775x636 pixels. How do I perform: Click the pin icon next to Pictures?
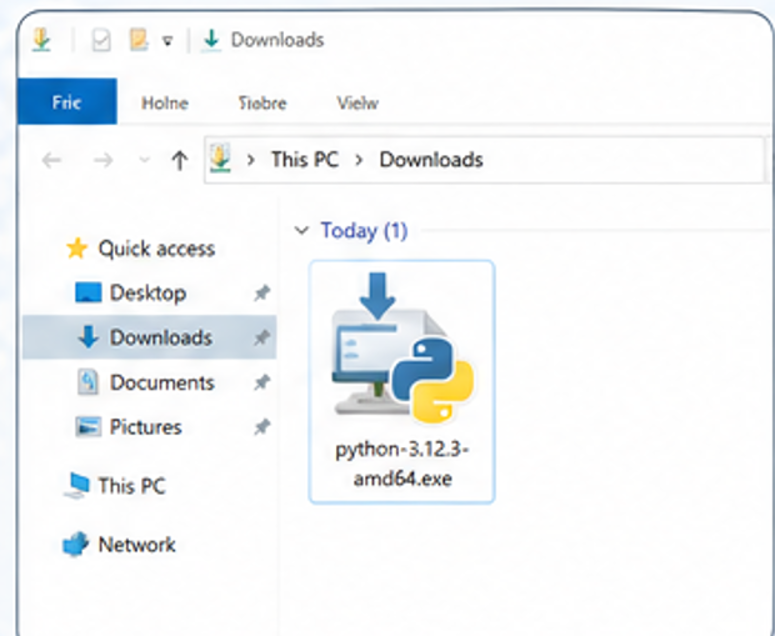(x=261, y=427)
